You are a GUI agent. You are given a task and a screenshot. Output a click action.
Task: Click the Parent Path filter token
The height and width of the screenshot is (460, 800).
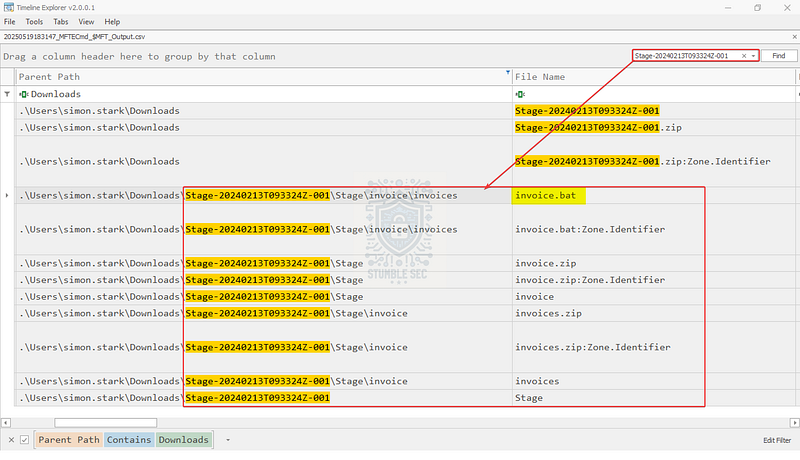click(x=69, y=440)
